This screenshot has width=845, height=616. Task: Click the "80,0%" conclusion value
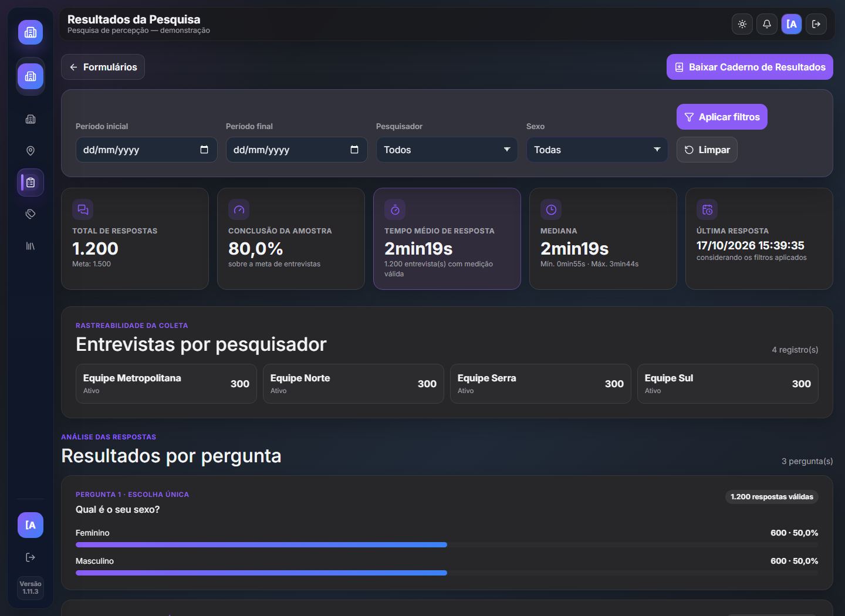pyautogui.click(x=256, y=249)
